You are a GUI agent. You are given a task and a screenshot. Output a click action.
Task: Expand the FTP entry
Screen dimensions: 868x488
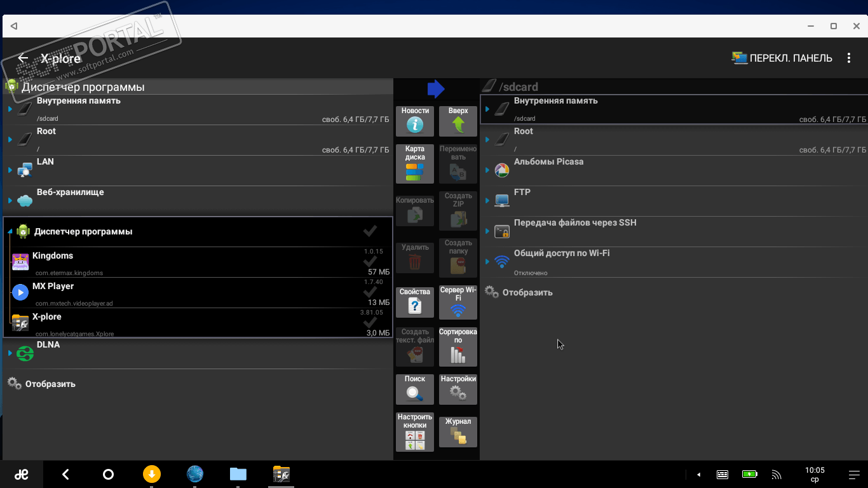(x=487, y=201)
